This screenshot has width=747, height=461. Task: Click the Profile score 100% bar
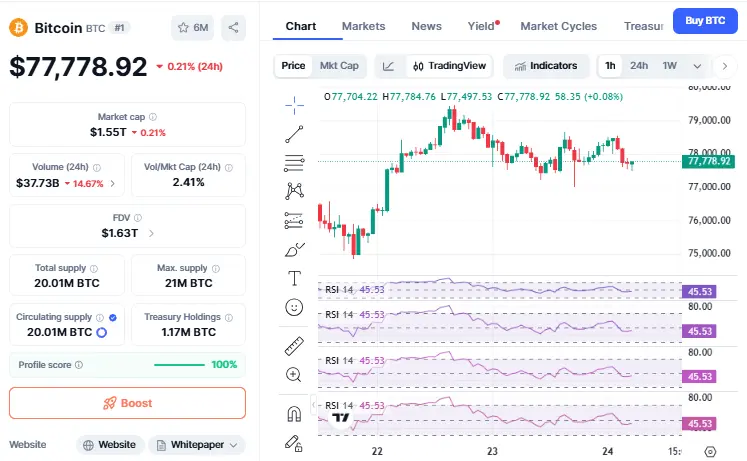point(180,365)
